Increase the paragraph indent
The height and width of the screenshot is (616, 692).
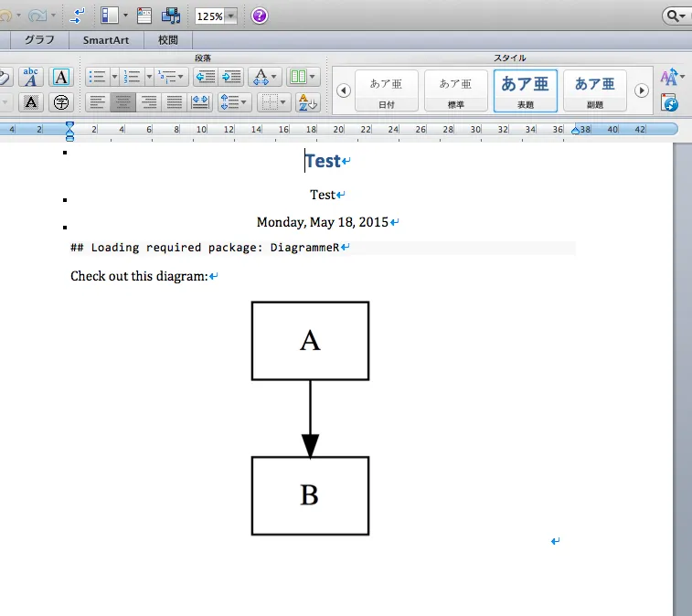(231, 77)
